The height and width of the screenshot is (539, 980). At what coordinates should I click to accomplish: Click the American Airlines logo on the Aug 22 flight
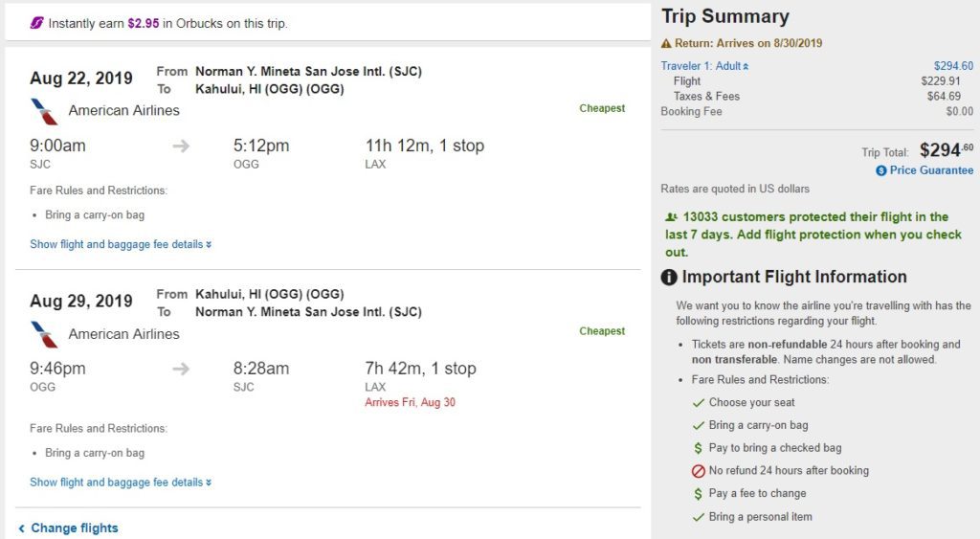44,111
